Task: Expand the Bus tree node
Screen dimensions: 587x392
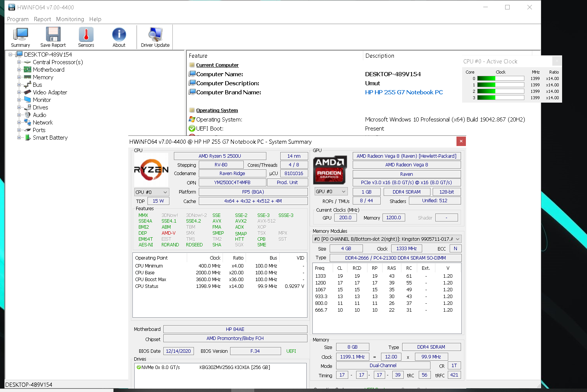Action: tap(19, 85)
